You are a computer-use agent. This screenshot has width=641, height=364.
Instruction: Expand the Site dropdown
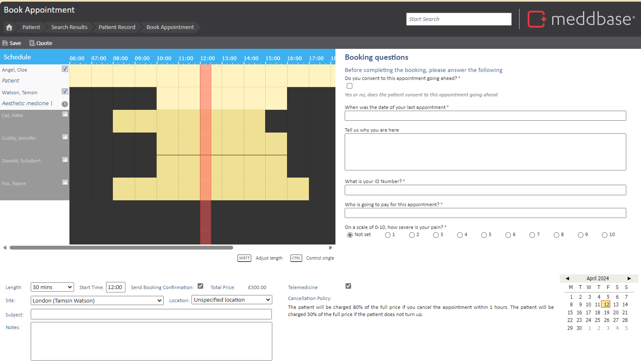coord(97,300)
